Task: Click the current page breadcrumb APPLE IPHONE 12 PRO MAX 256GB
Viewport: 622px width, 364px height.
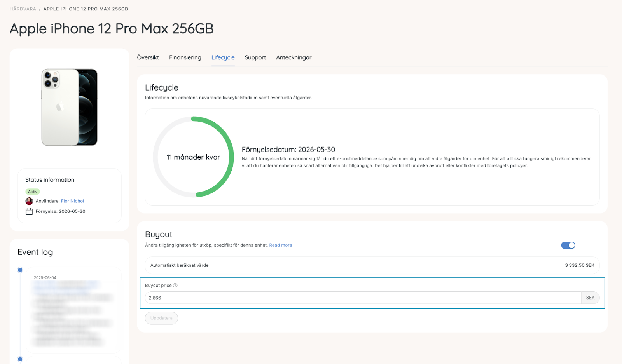Action: pos(86,9)
